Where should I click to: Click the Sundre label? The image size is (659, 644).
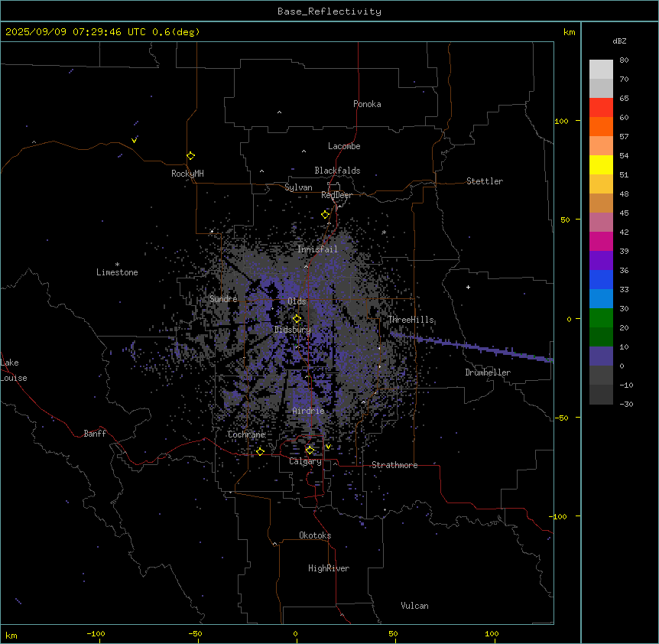[x=223, y=299]
